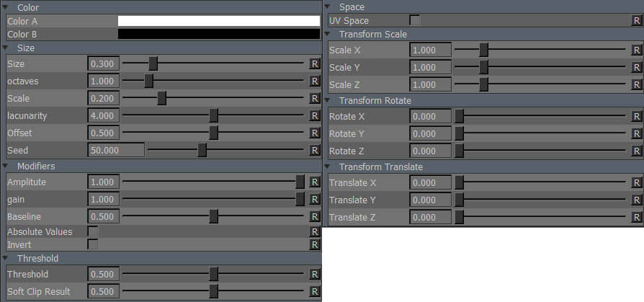Click the Threshold slider handle

pos(213,274)
